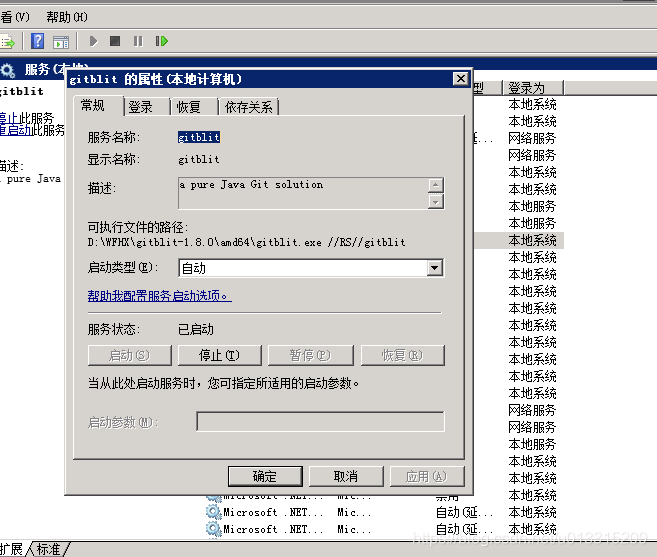This screenshot has width=657, height=557.
Task: Open the 启动类型 dropdown
Action: pyautogui.click(x=435, y=268)
